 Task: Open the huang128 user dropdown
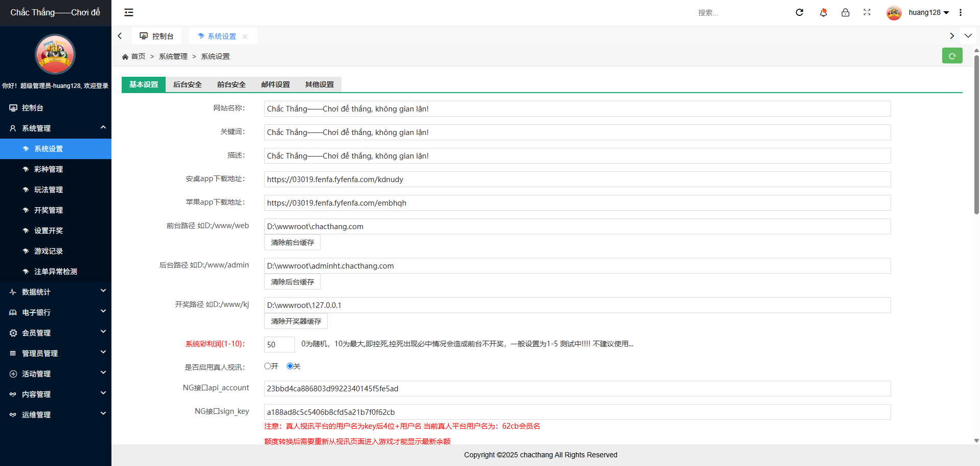click(928, 12)
